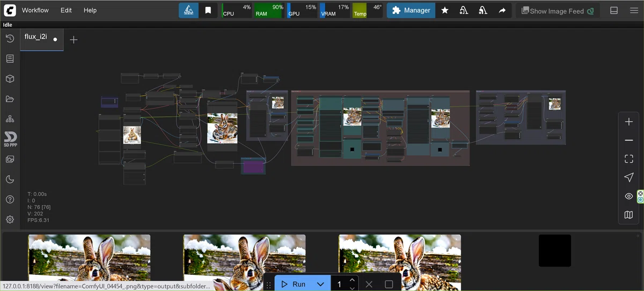
Task: Click the batch count input field
Action: click(x=340, y=284)
